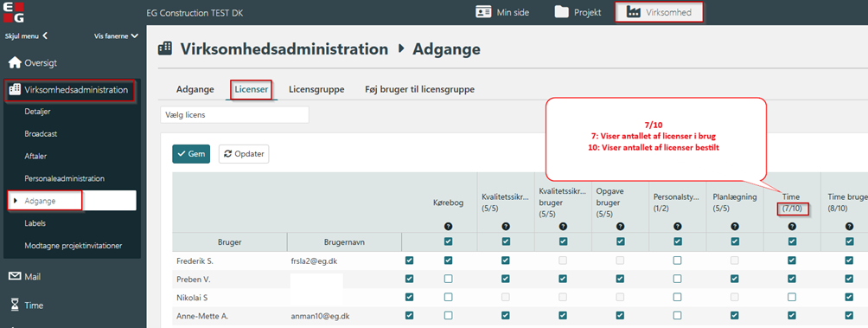Click the help icon under Time column

point(792,226)
